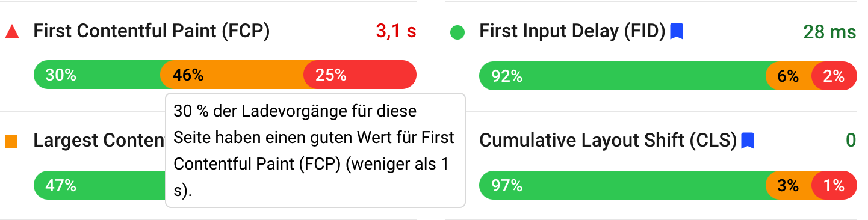Click the blue bookmark icon beside CLS
Screen dimensions: 868x220
[x=748, y=141]
